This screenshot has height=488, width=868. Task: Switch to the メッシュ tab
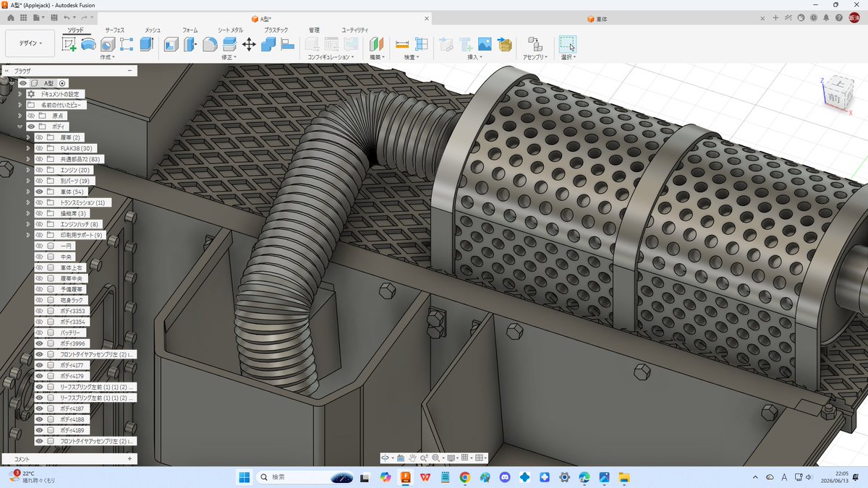(x=153, y=30)
